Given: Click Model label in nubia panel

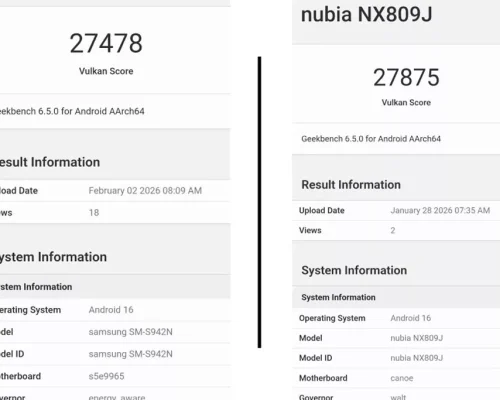Looking at the screenshot, I should coord(310,338).
